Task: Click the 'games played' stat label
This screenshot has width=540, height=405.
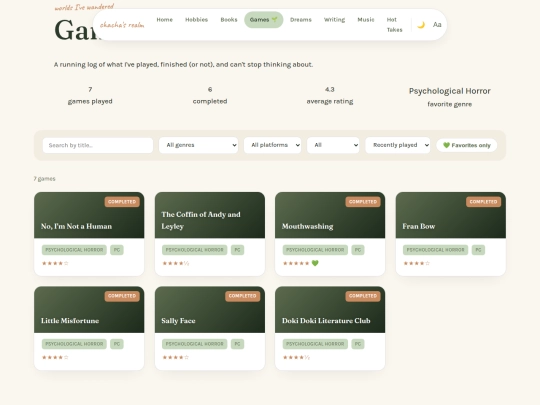Action: tap(90, 101)
